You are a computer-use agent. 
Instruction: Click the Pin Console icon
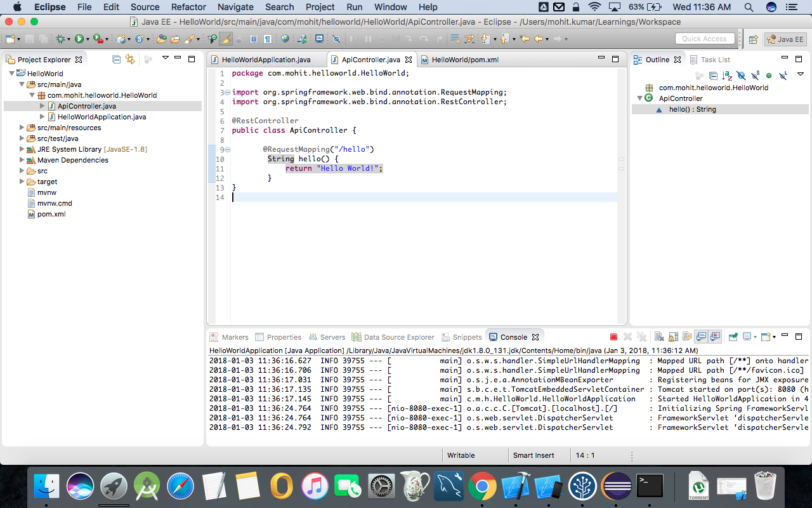point(732,337)
